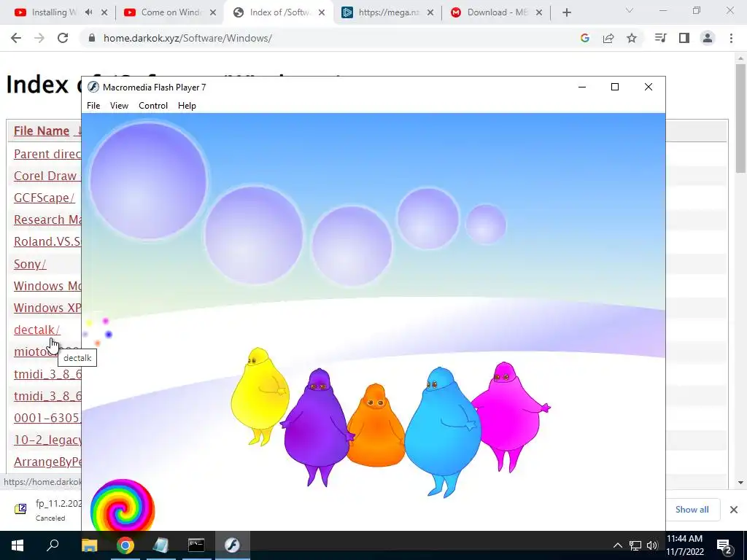747x560 pixels.
Task: Open the network icon in system tray
Action: coord(635,545)
